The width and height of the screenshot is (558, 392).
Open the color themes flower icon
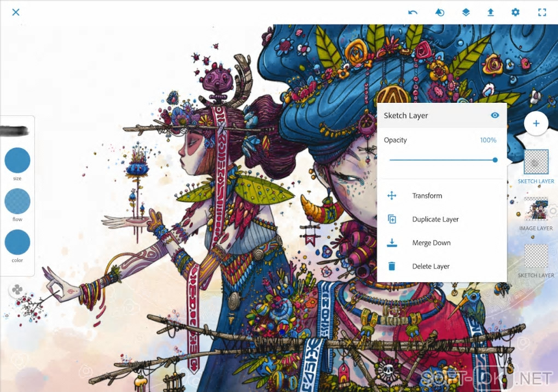[17, 290]
